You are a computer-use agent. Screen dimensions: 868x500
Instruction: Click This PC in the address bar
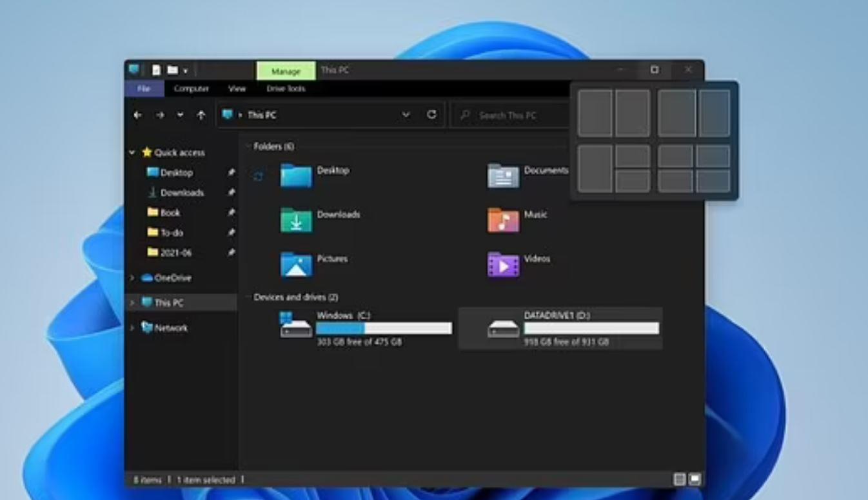click(x=262, y=115)
